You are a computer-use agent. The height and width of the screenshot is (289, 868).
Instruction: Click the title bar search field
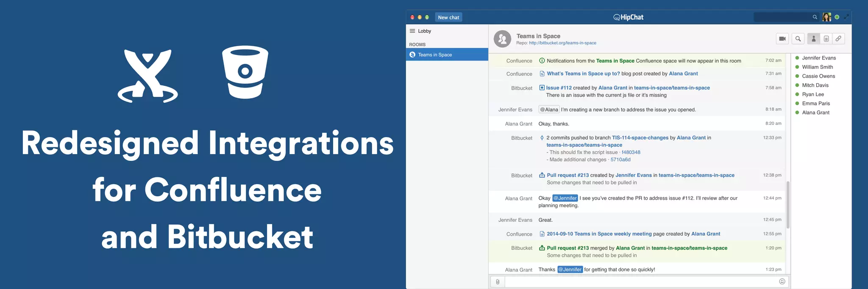tap(786, 17)
